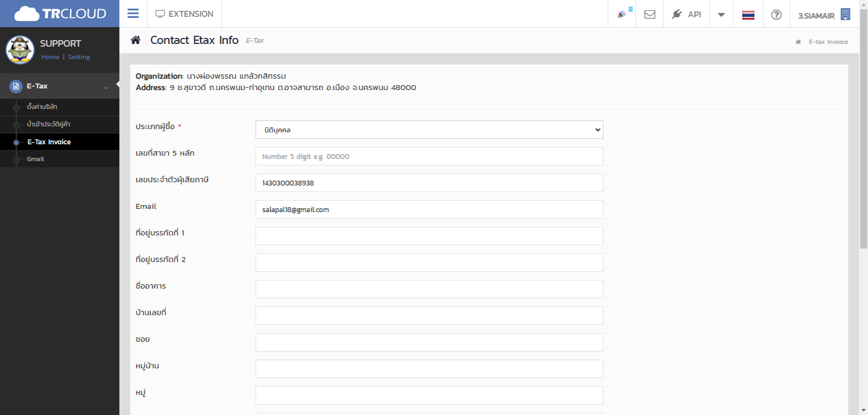868x415 pixels.
Task: Open the EXTENSION menu
Action: click(x=184, y=14)
